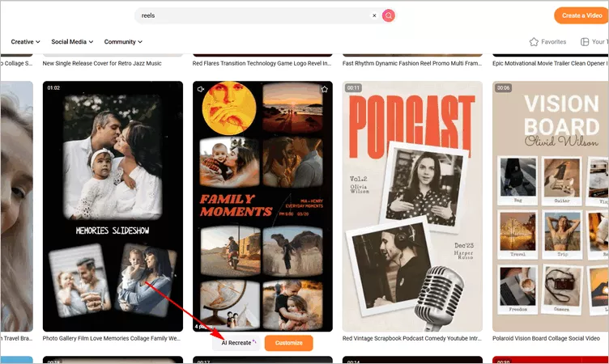Image resolution: width=609 pixels, height=364 pixels.
Task: Toggle sound icon on Family Moments template
Action: click(200, 89)
